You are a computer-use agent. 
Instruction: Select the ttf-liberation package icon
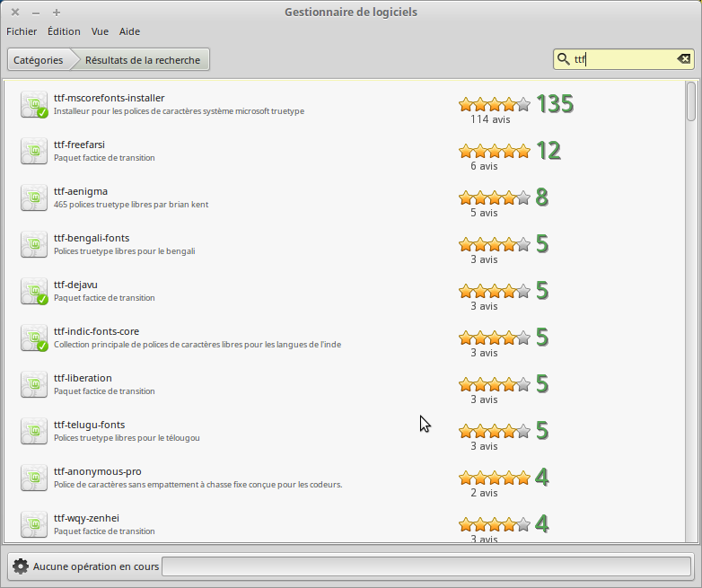[x=34, y=384]
